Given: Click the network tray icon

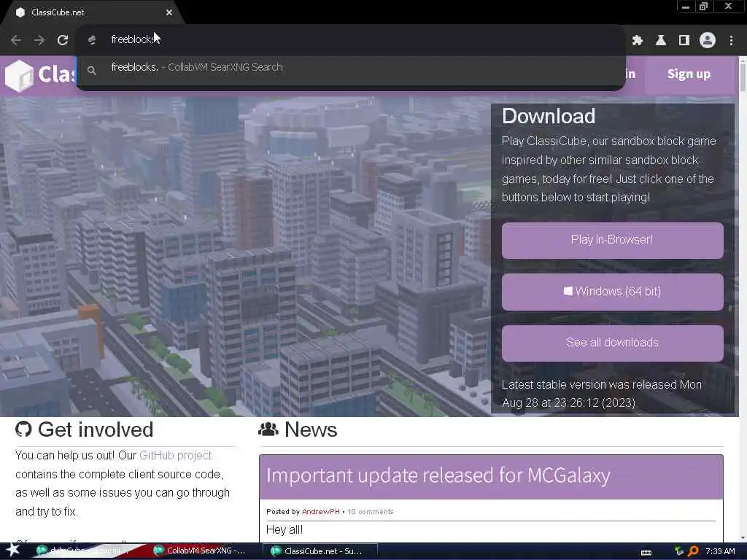Looking at the screenshot, I should click(x=679, y=551).
